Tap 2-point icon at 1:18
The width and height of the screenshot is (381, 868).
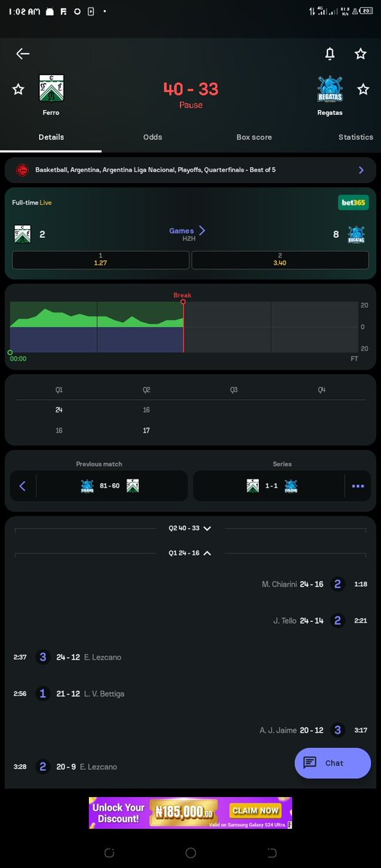point(337,584)
